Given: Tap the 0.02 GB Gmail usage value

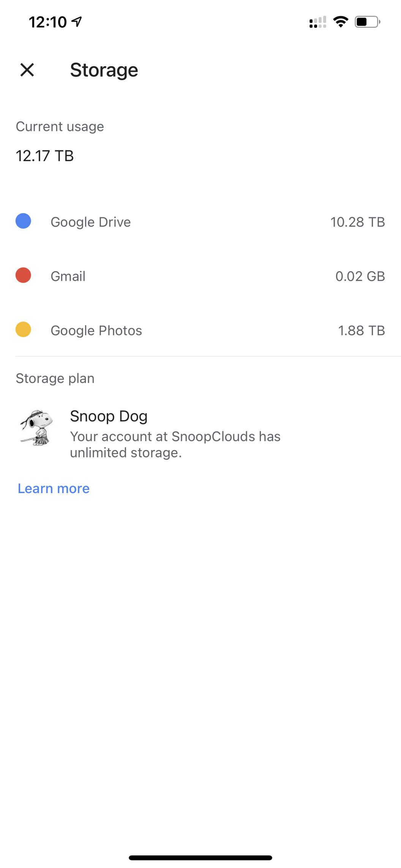Looking at the screenshot, I should 360,277.
